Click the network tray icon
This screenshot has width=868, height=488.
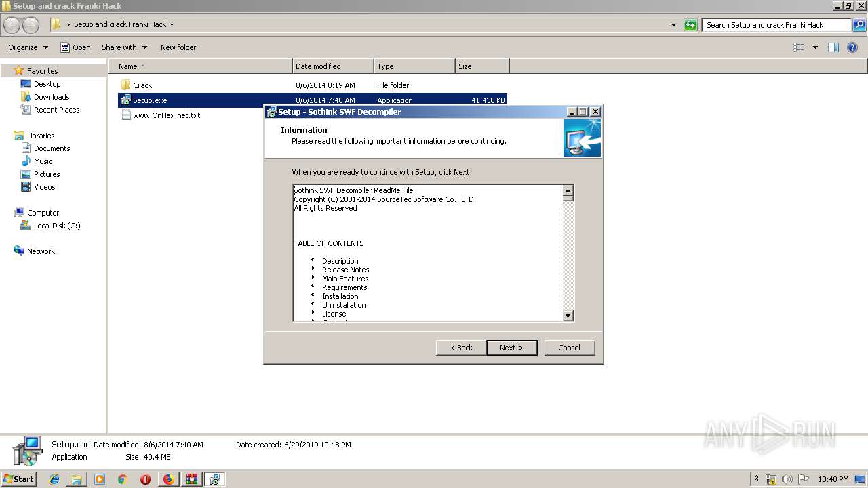771,479
